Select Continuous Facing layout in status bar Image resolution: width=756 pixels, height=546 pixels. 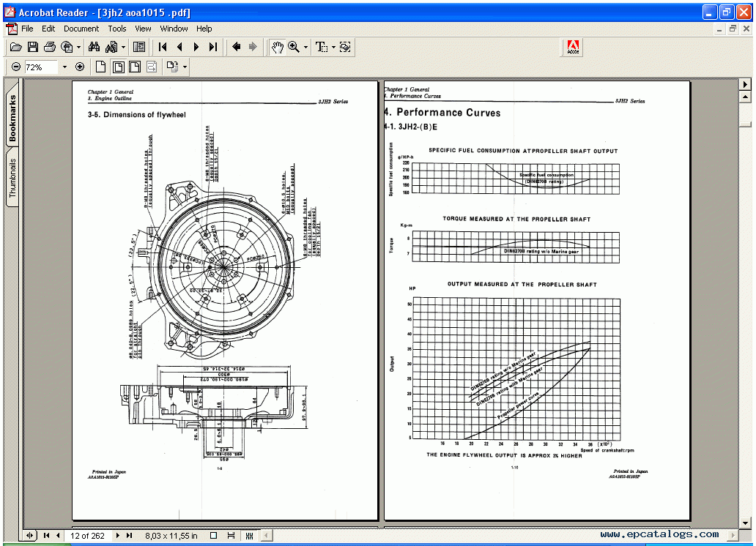(x=249, y=536)
